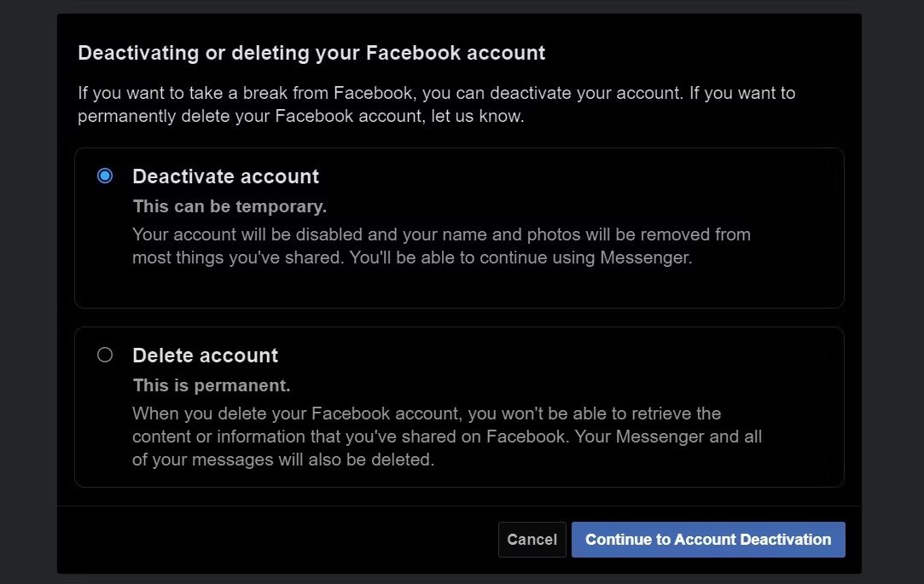
Task: Click the empty radio circle beside Delete account
Action: tap(105, 355)
